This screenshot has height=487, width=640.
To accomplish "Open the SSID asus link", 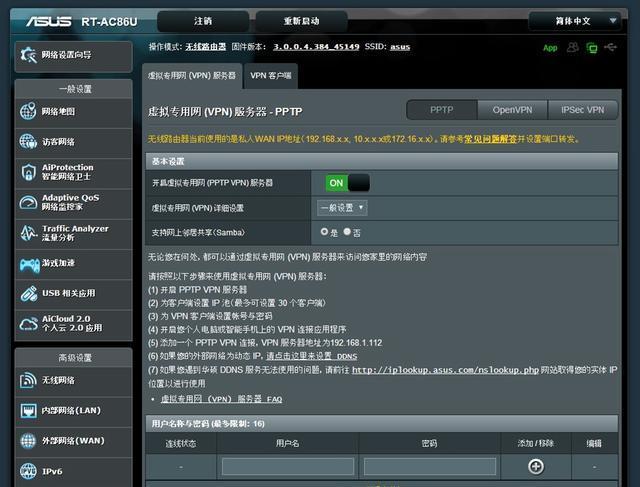I will pos(400,47).
